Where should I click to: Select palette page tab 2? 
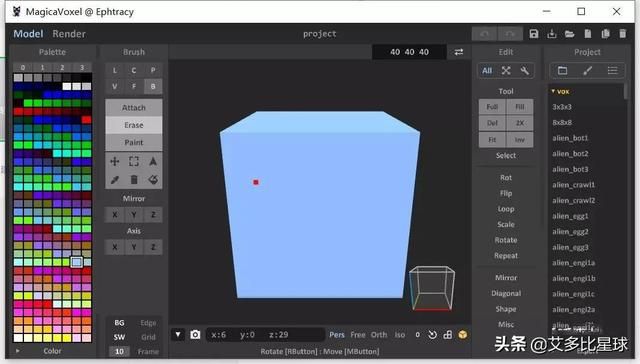pyautogui.click(x=62, y=67)
